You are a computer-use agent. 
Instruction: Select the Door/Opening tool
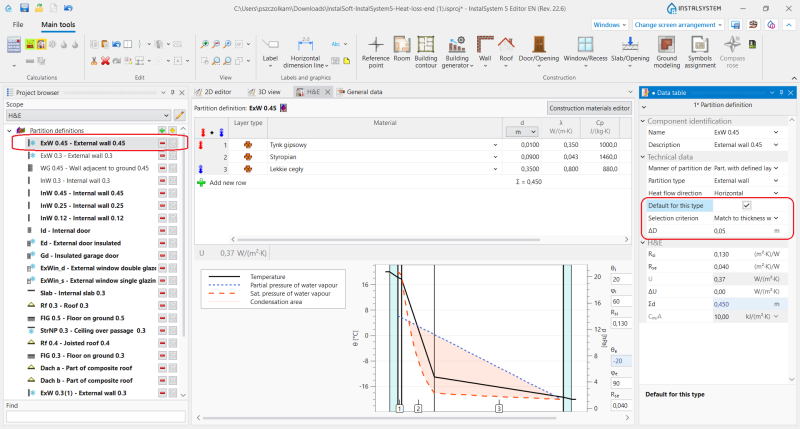coord(539,52)
